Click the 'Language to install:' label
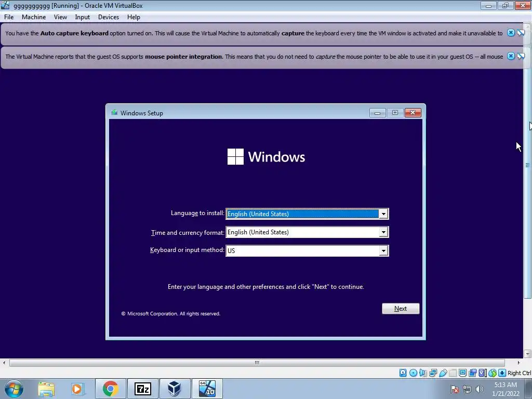Image resolution: width=532 pixels, height=399 pixels. click(x=197, y=213)
